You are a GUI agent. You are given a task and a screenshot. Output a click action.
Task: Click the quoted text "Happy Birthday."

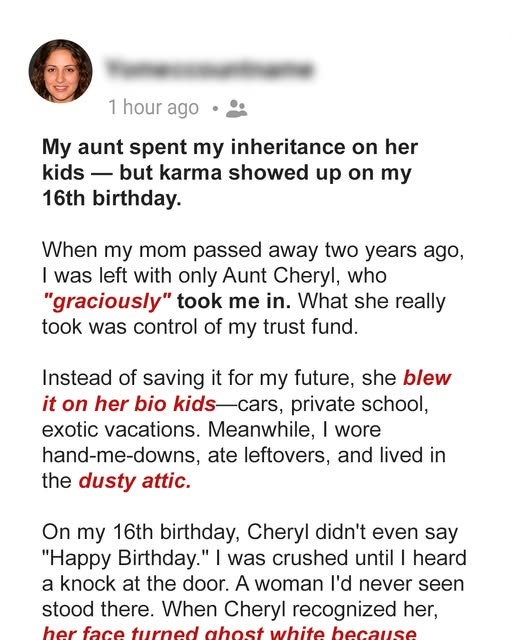[126, 559]
